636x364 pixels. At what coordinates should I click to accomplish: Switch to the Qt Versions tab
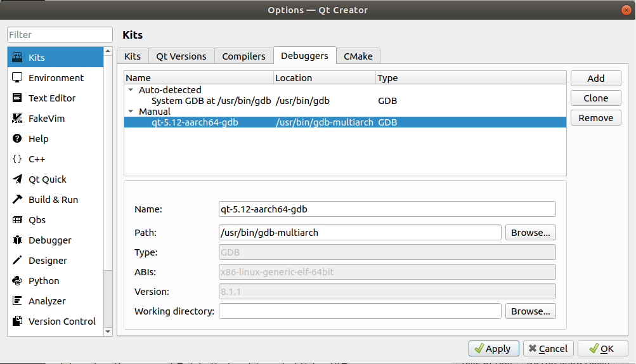(x=181, y=56)
